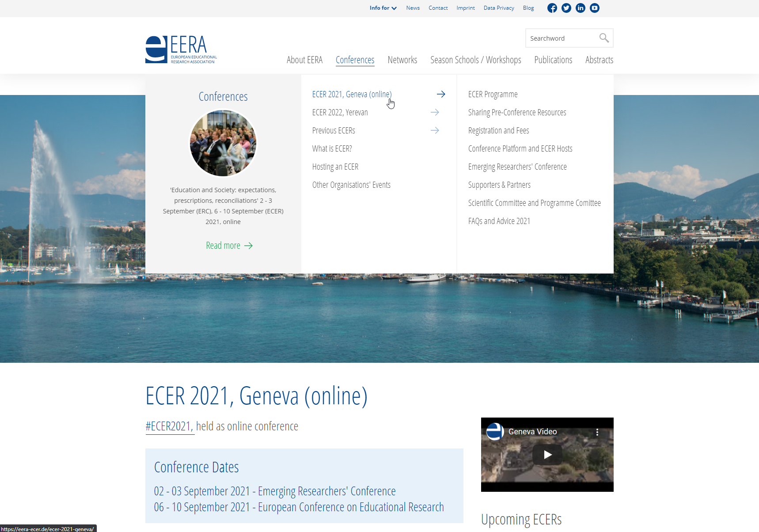Play the Geneva Video

click(x=547, y=454)
